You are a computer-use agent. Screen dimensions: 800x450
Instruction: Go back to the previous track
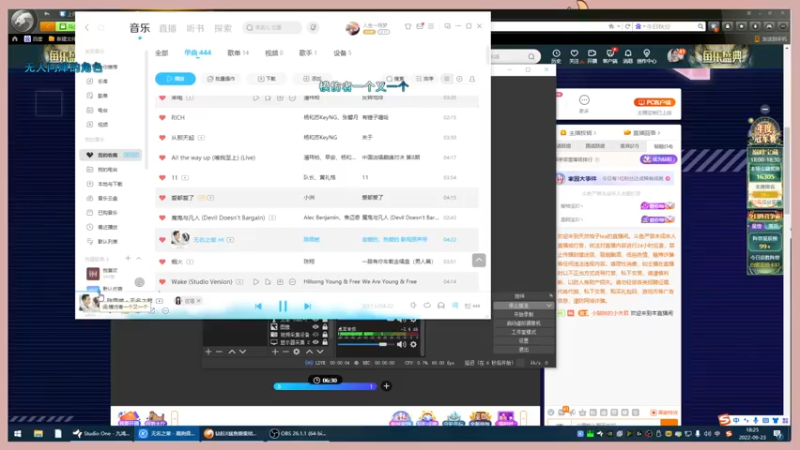tap(258, 306)
